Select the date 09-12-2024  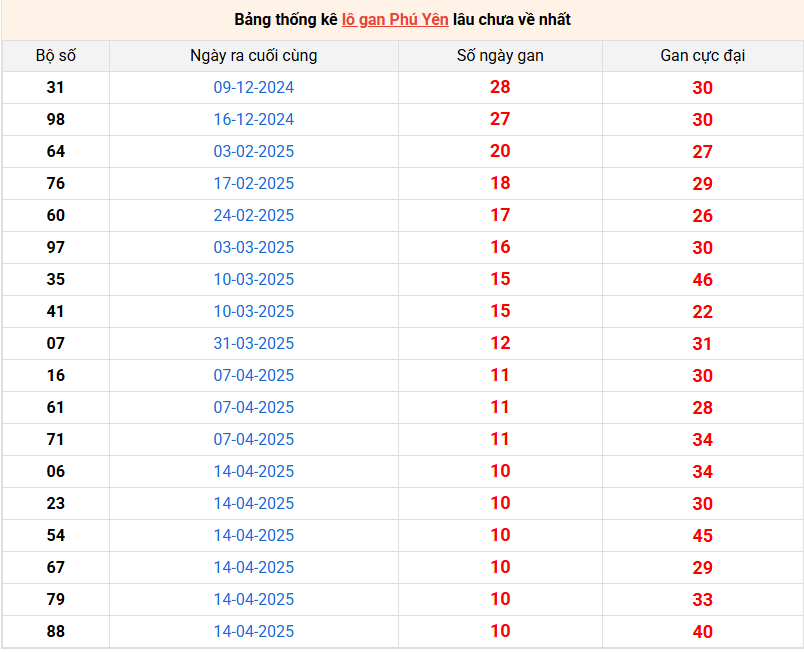(x=254, y=88)
